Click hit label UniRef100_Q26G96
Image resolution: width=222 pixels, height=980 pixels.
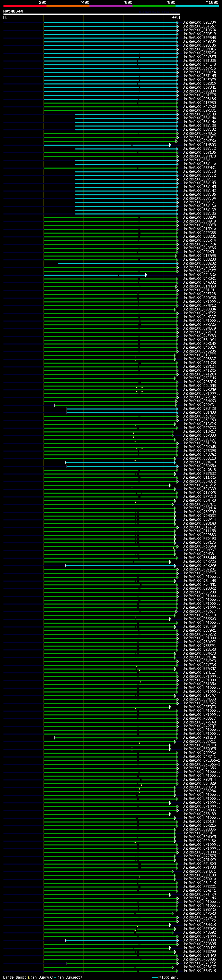(x=199, y=451)
